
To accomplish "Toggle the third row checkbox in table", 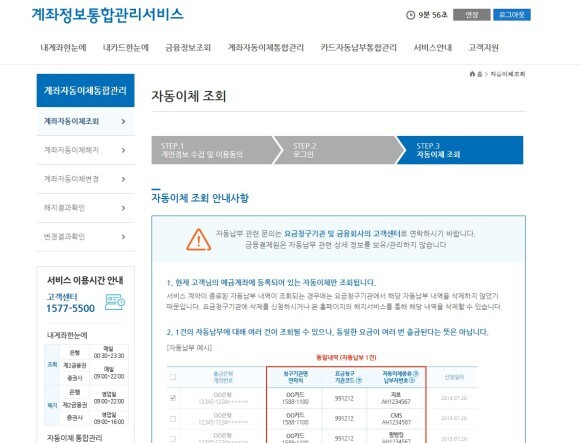I will [173, 439].
